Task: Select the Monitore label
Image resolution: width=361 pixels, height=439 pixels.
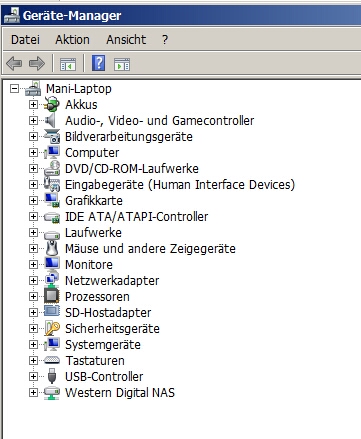Action: click(89, 265)
